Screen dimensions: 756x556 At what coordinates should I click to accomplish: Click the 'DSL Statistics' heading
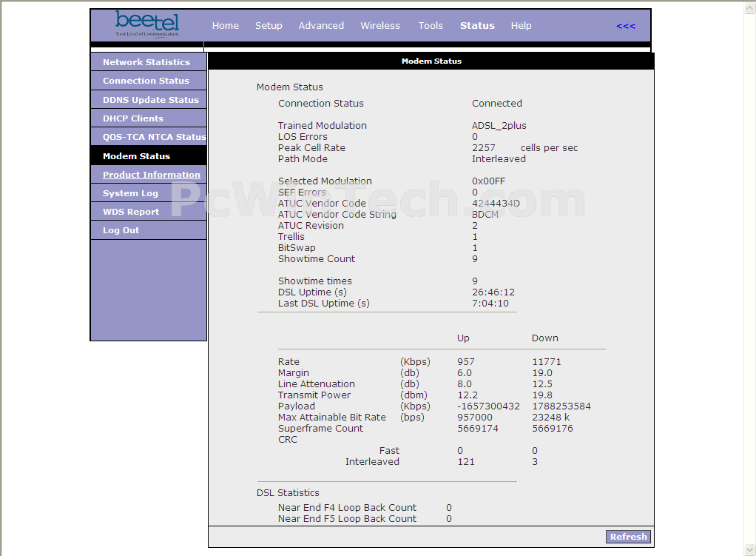(288, 493)
